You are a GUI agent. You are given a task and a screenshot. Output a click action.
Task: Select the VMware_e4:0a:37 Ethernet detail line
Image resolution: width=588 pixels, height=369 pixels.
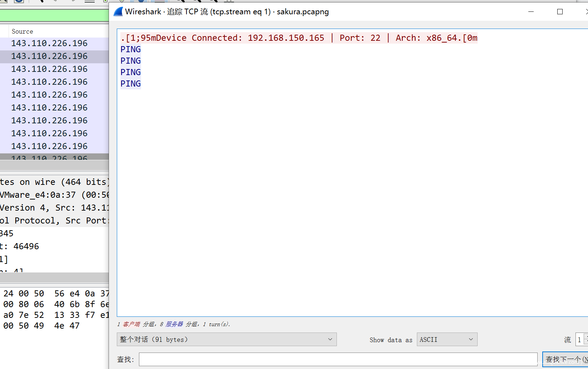54,195
